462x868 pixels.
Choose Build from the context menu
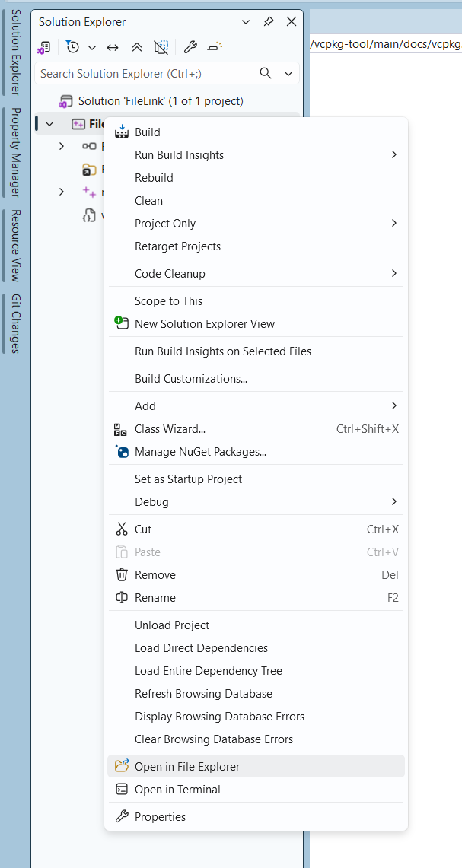[256, 132]
